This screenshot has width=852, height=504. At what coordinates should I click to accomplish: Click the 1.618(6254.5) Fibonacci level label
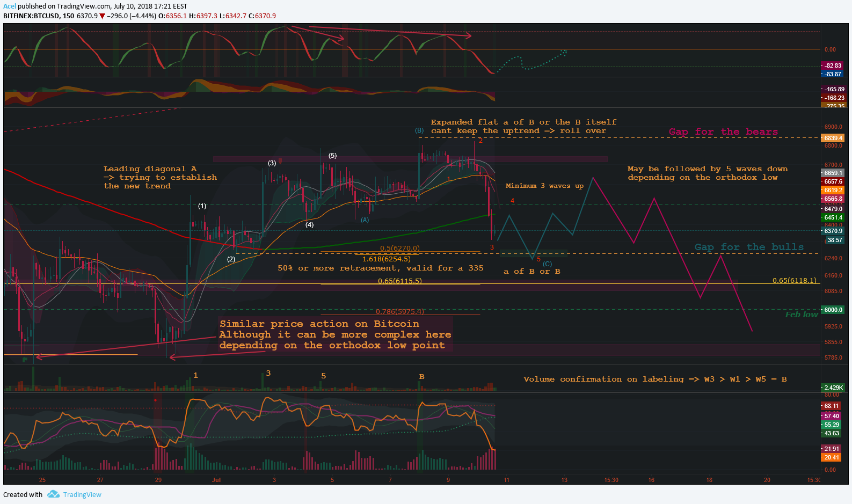click(387, 259)
